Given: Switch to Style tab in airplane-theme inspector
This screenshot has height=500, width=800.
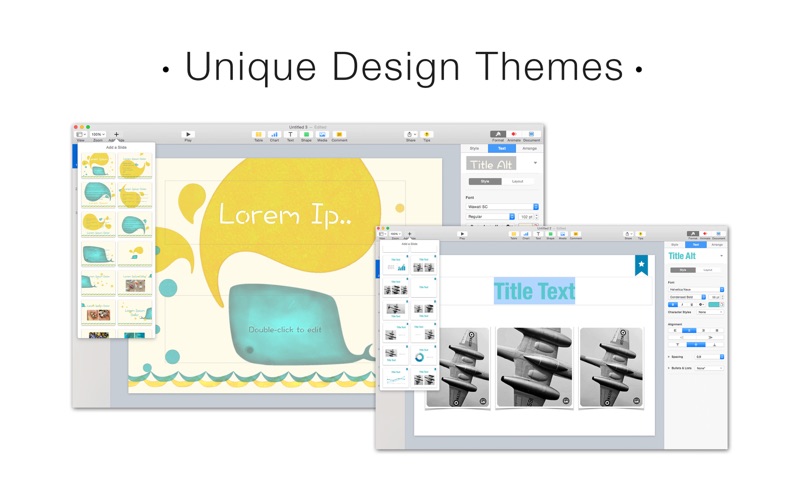Looking at the screenshot, I should (674, 245).
